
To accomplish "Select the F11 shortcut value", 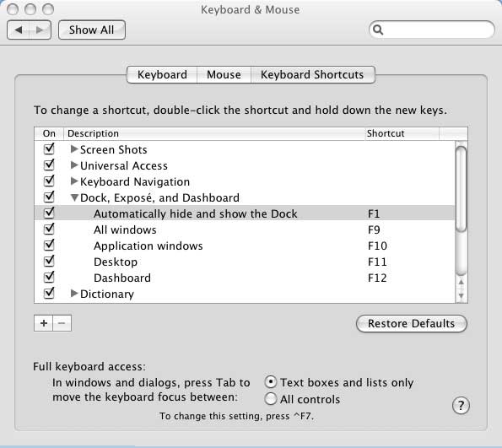I will point(377,262).
